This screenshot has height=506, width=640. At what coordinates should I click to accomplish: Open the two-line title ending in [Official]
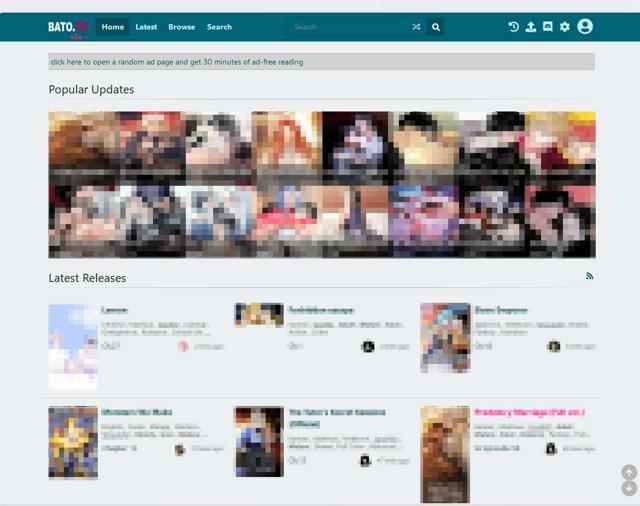[x=337, y=418]
